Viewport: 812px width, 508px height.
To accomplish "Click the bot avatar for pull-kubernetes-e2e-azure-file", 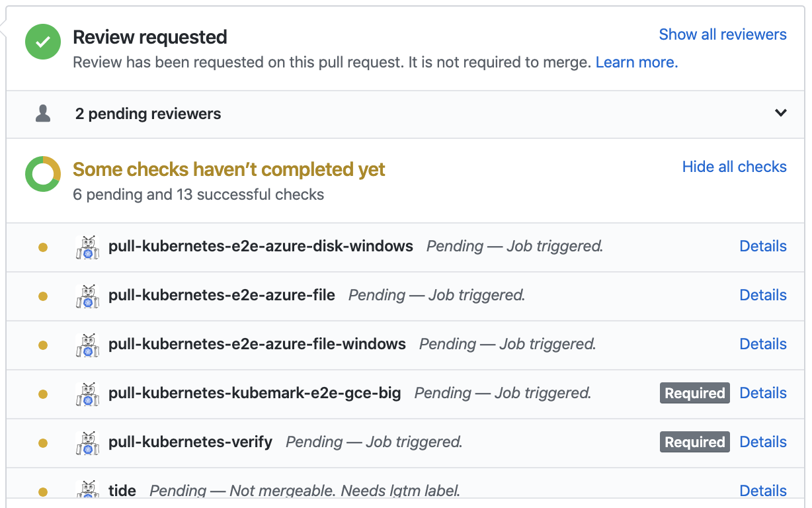I will pyautogui.click(x=87, y=295).
